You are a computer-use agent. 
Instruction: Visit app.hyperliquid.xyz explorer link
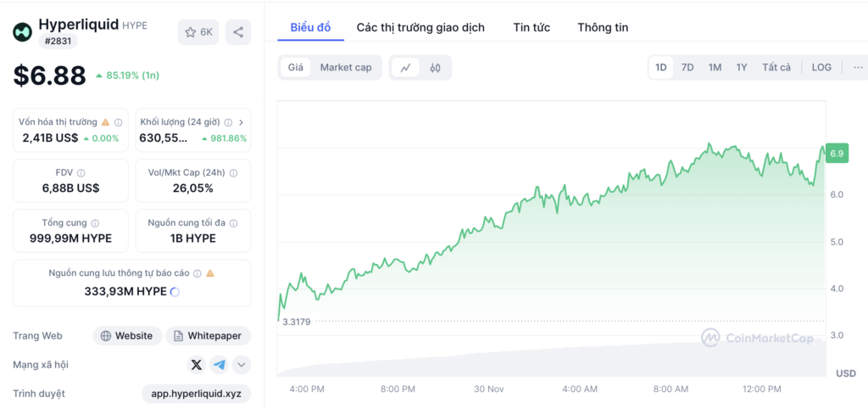pyautogui.click(x=197, y=394)
